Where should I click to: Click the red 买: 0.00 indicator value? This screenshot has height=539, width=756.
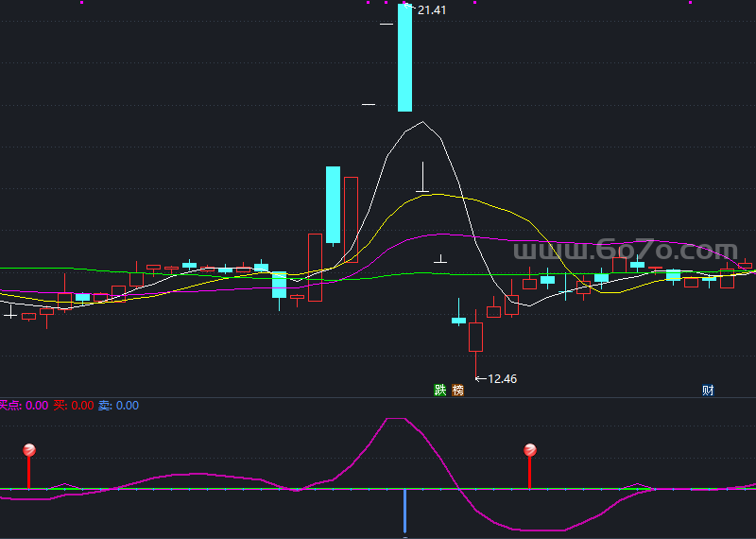pyautogui.click(x=74, y=406)
